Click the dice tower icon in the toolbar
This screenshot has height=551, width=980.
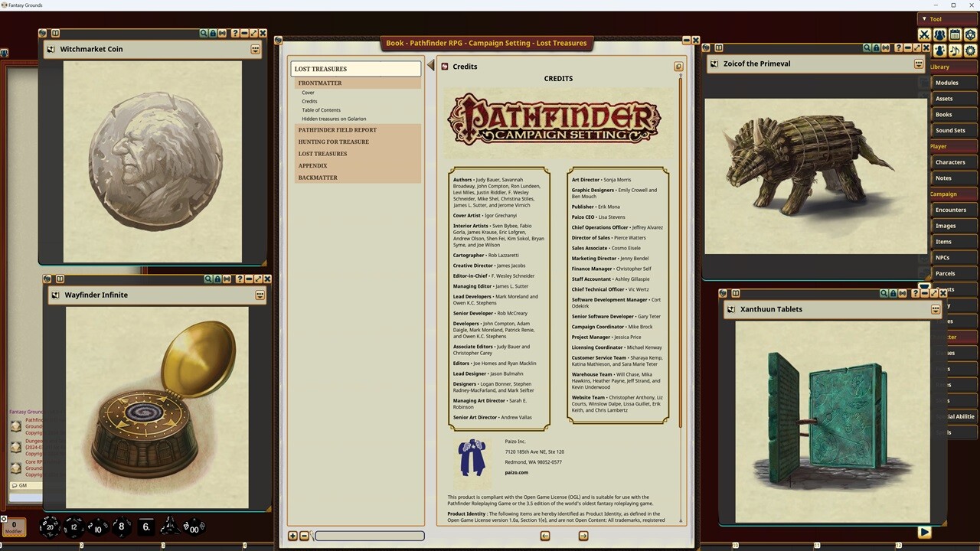[970, 34]
